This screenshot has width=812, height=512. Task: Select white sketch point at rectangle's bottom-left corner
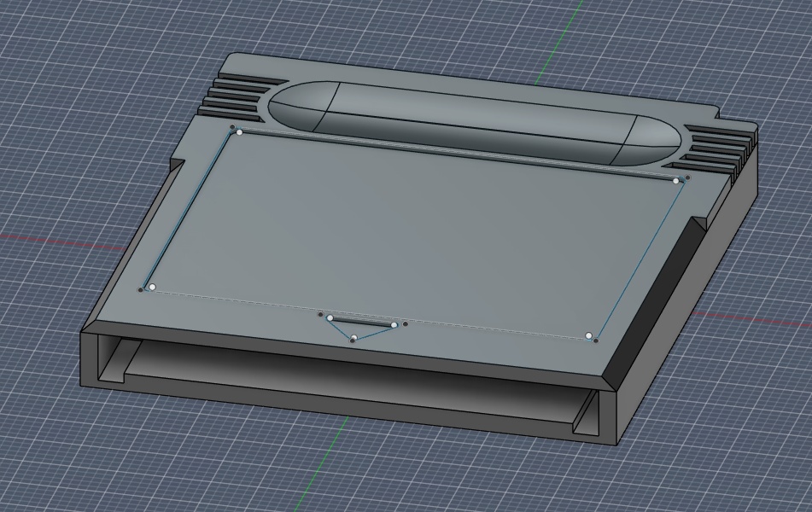point(152,286)
